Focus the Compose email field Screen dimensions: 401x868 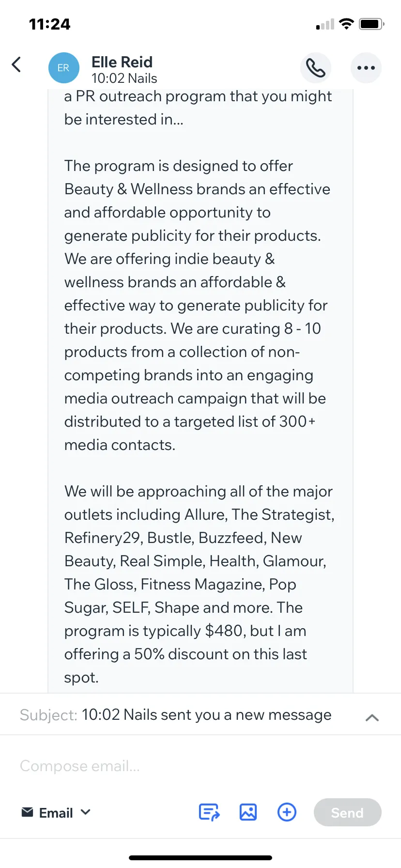point(200,766)
